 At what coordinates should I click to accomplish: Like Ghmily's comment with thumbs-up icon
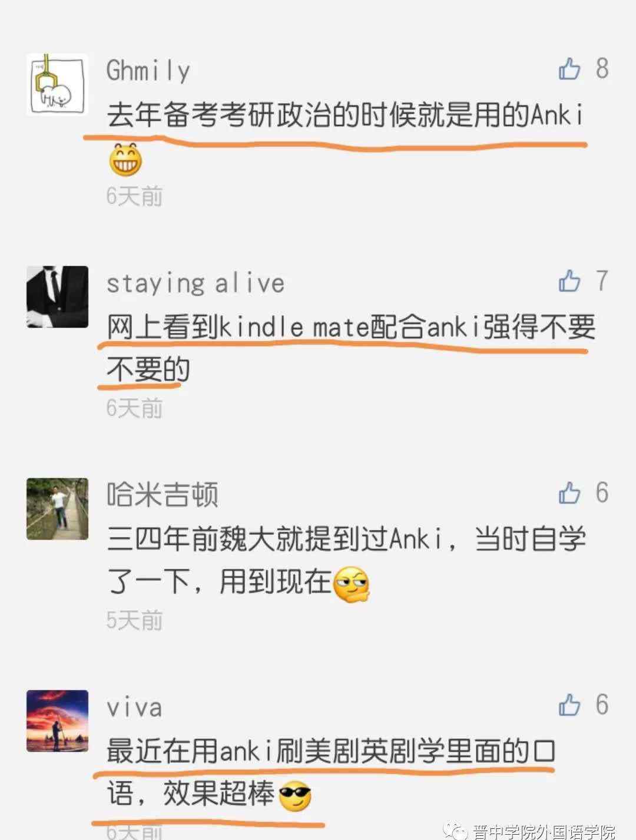tap(569, 69)
